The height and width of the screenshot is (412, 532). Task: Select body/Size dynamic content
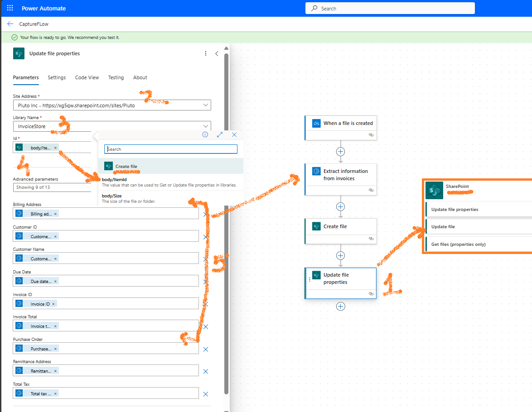[171, 198]
